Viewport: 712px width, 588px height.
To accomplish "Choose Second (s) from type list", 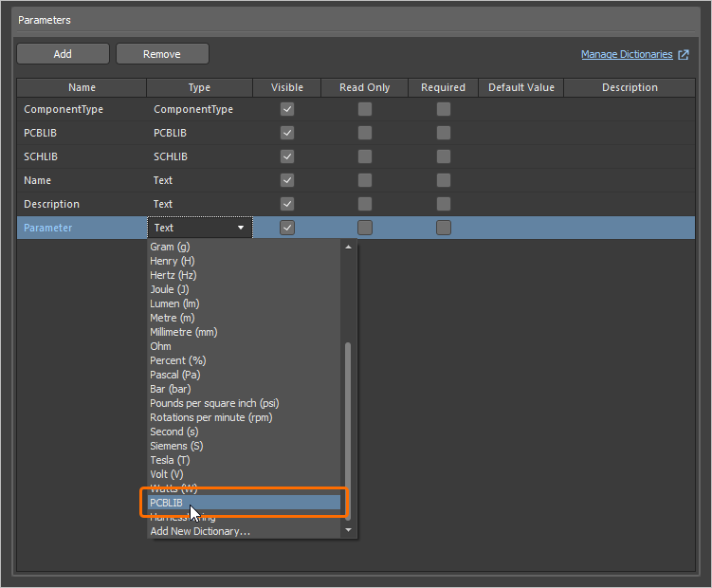I will pyautogui.click(x=245, y=432).
